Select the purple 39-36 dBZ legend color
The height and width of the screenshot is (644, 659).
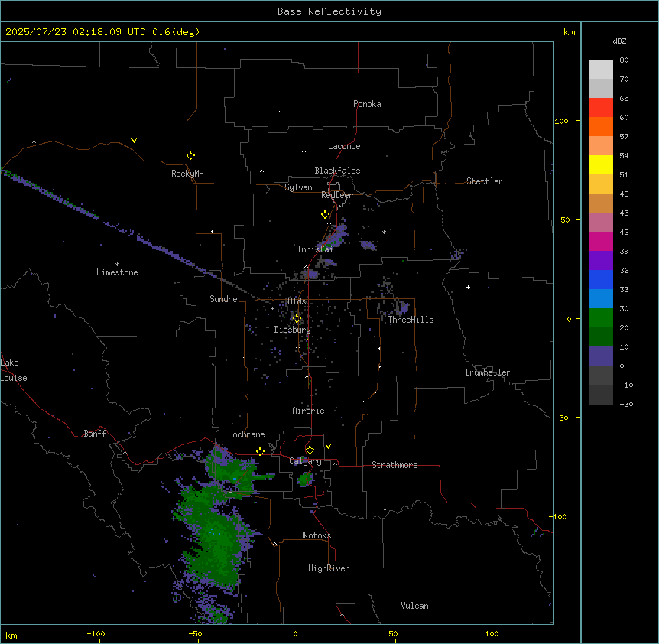click(601, 260)
